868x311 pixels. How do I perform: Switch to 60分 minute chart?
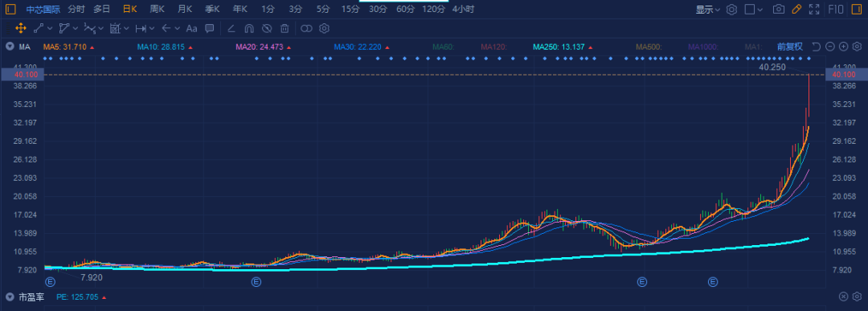point(405,10)
